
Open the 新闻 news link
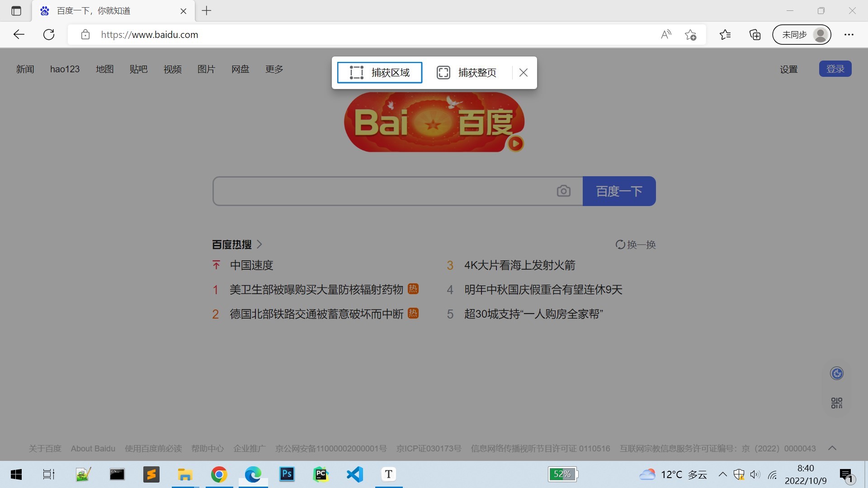click(x=25, y=69)
